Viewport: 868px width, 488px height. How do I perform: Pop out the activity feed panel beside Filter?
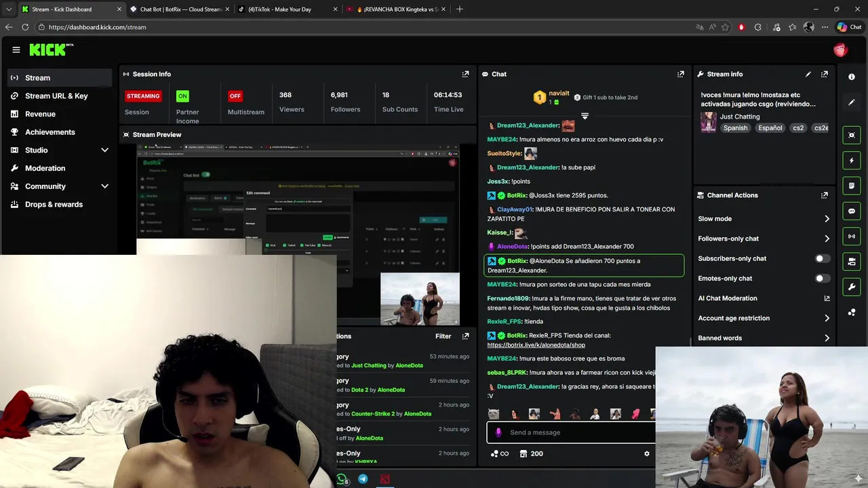click(x=465, y=336)
